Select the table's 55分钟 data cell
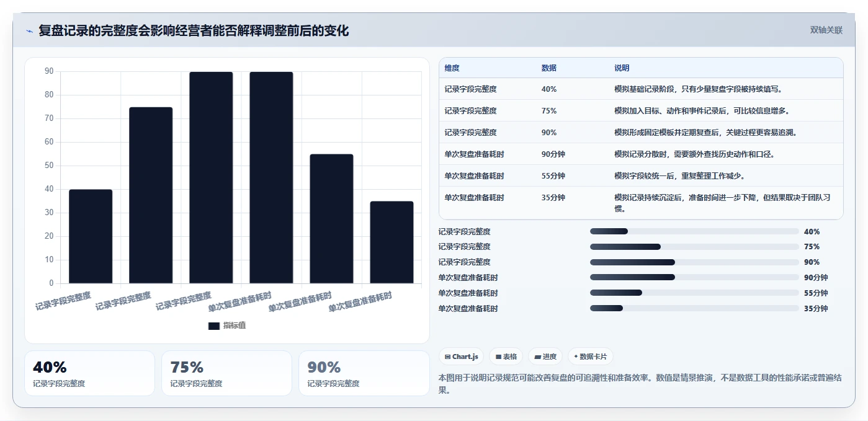Image resolution: width=868 pixels, height=421 pixels. pos(553,175)
